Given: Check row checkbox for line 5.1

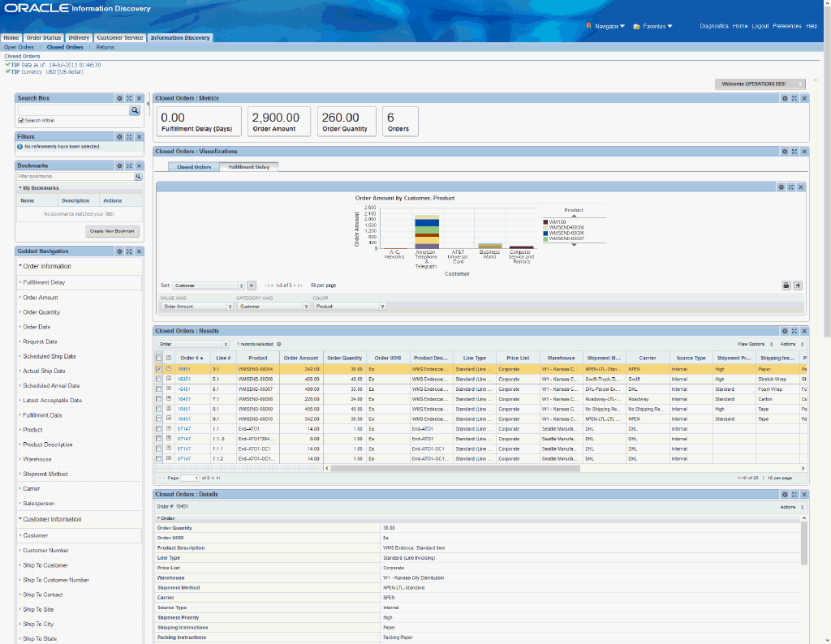Looking at the screenshot, I should [x=158, y=379].
